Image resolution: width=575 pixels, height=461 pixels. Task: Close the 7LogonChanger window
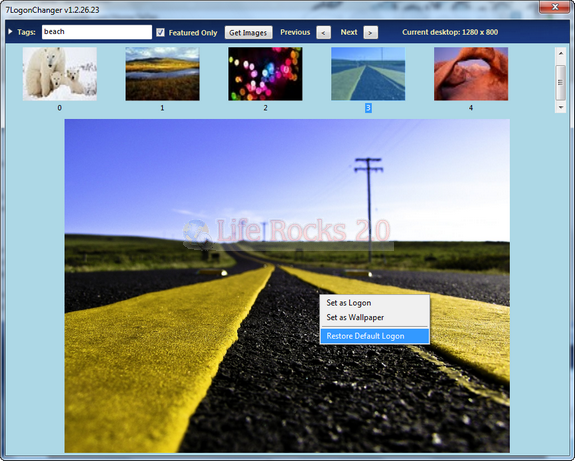pos(555,7)
